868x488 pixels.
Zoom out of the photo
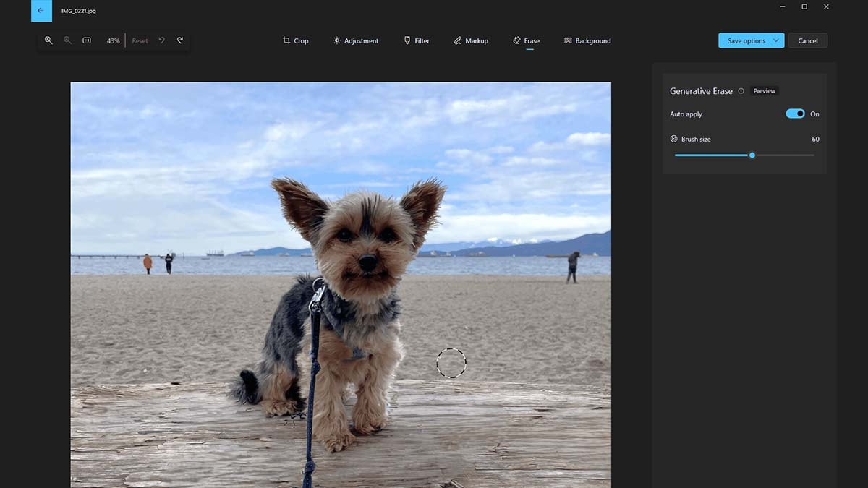click(x=67, y=40)
